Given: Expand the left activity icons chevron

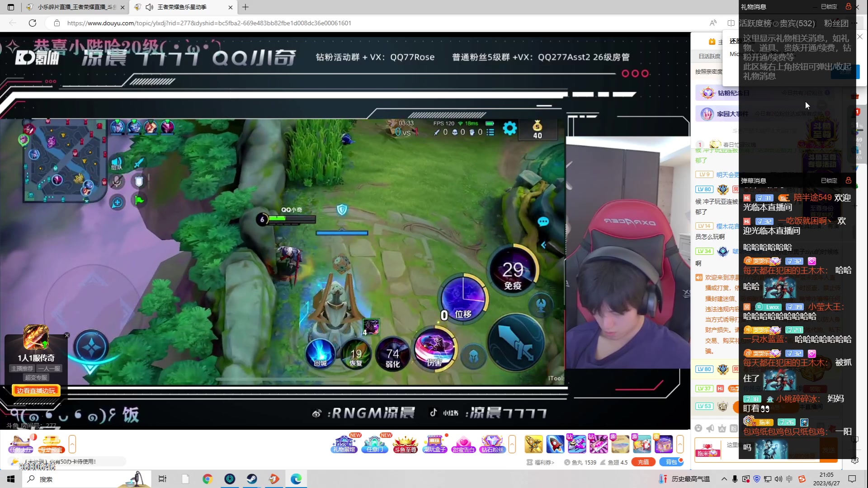Looking at the screenshot, I should point(72,444).
